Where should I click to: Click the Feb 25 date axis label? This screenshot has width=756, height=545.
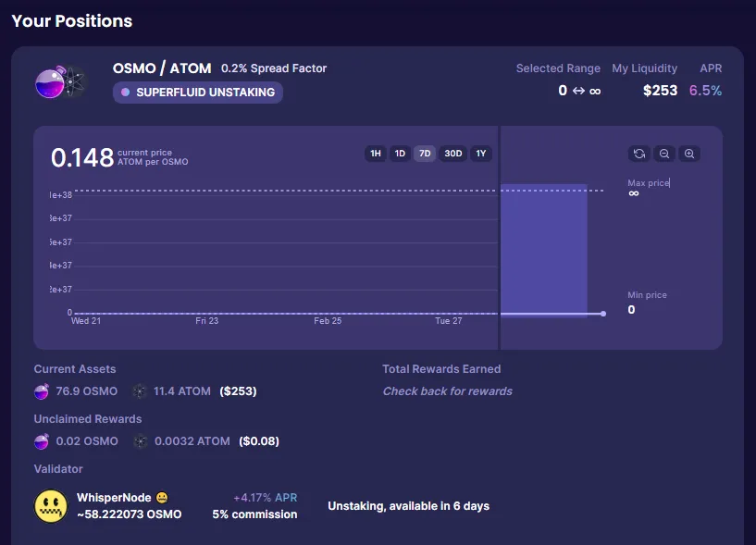(328, 321)
